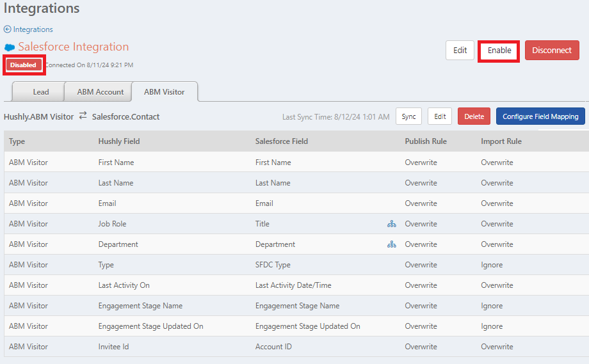Click 'Hushly.ABM Visitor' mapping label

38,116
